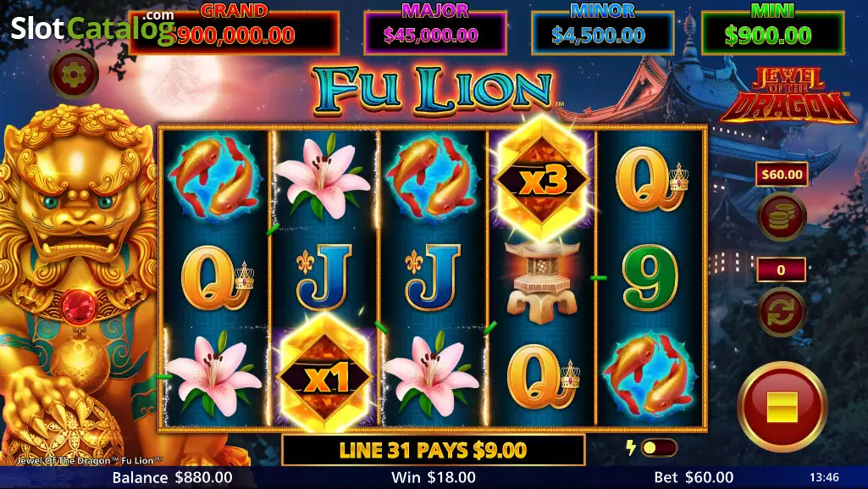
Task: Click the koi fish symbol on reel five
Action: [649, 375]
